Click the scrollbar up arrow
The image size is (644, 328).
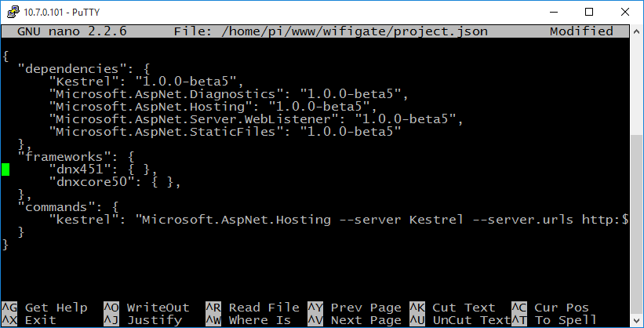637,31
